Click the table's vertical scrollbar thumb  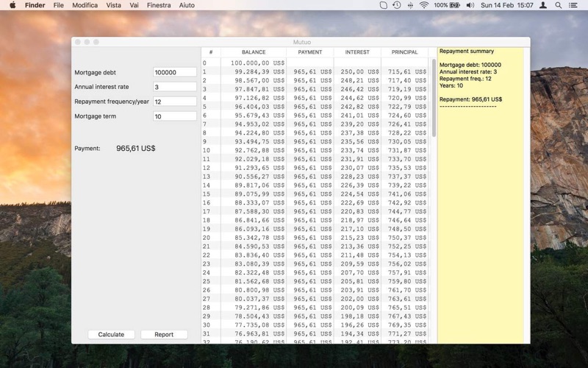point(434,98)
